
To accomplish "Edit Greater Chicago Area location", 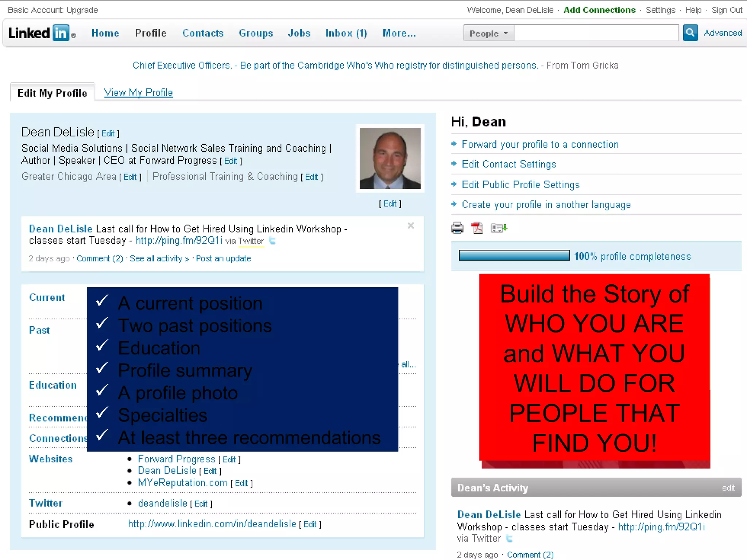I will point(130,177).
